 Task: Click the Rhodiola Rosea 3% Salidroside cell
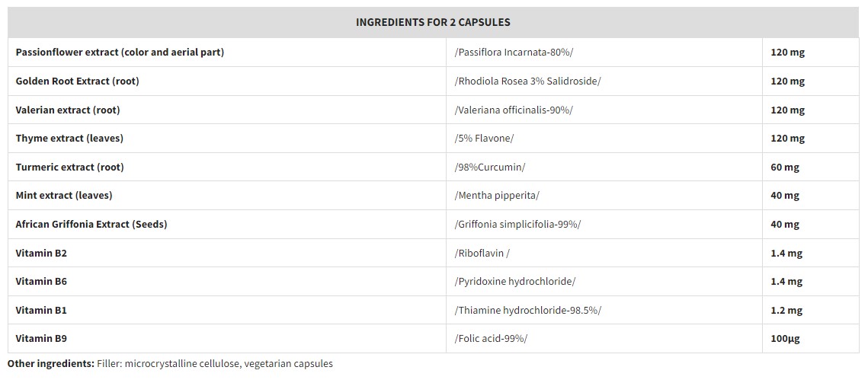tap(527, 81)
